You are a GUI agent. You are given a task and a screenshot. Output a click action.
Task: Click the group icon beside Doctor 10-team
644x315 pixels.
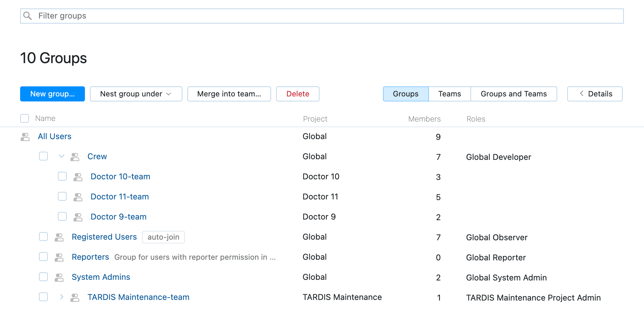click(x=78, y=177)
